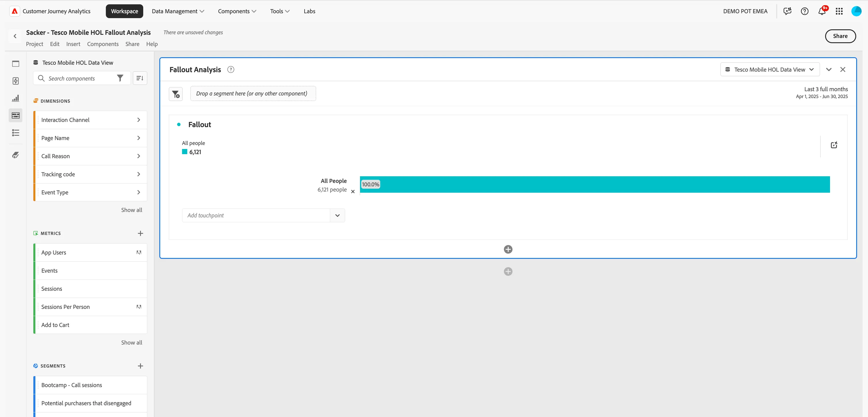Open Fallout Analysis help question icon
868x417 pixels.
pyautogui.click(x=230, y=69)
